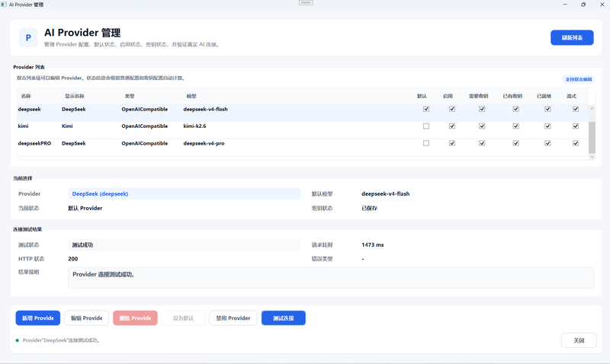Screen dimensions: 610x364
Task: Select the deepseek name cell
Action: click(x=29, y=109)
